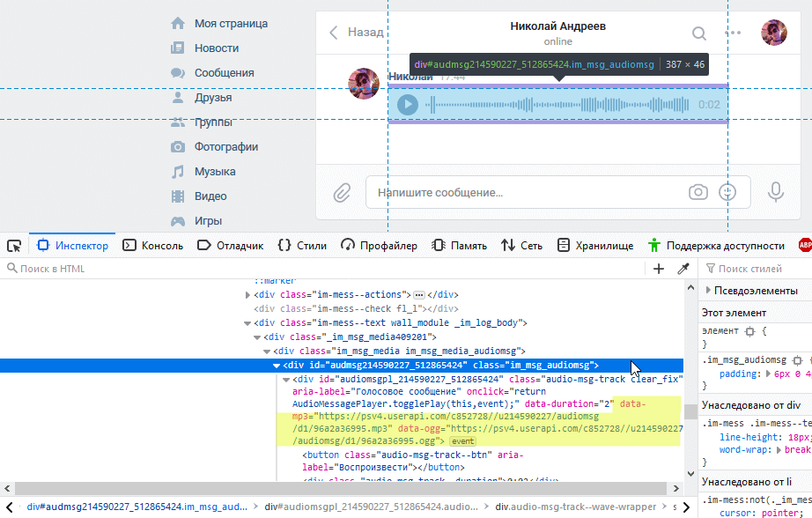
Task: Open Фотографии section
Action: click(214, 146)
